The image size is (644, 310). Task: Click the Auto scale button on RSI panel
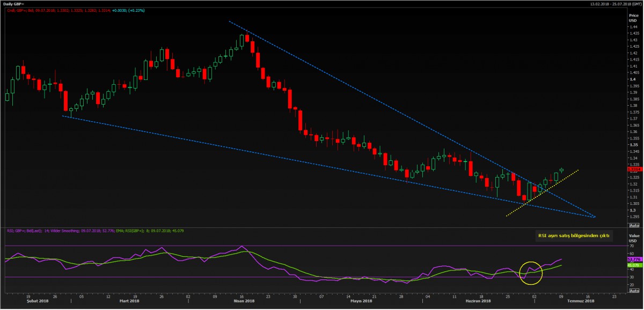tap(633, 290)
